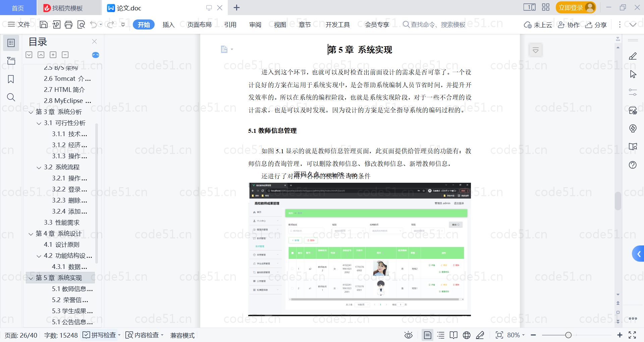Jump to 4.1 设计原则 in outline
This screenshot has height=342, width=644.
62,245
